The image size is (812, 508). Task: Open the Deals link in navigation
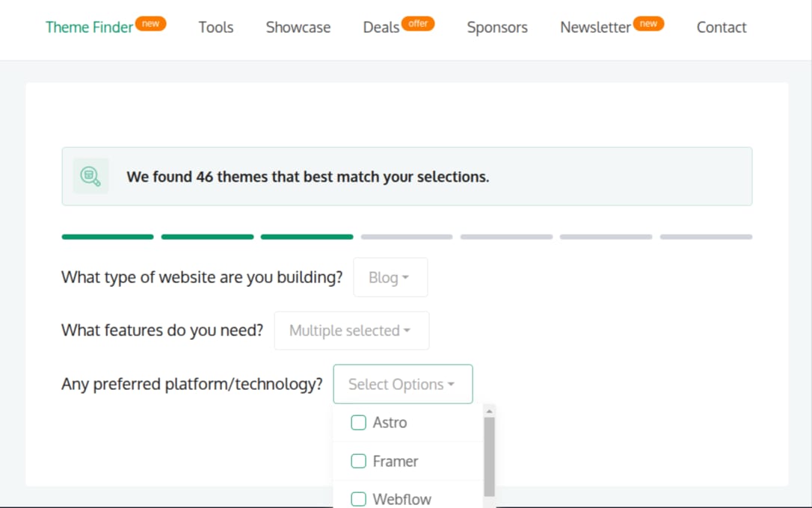381,28
